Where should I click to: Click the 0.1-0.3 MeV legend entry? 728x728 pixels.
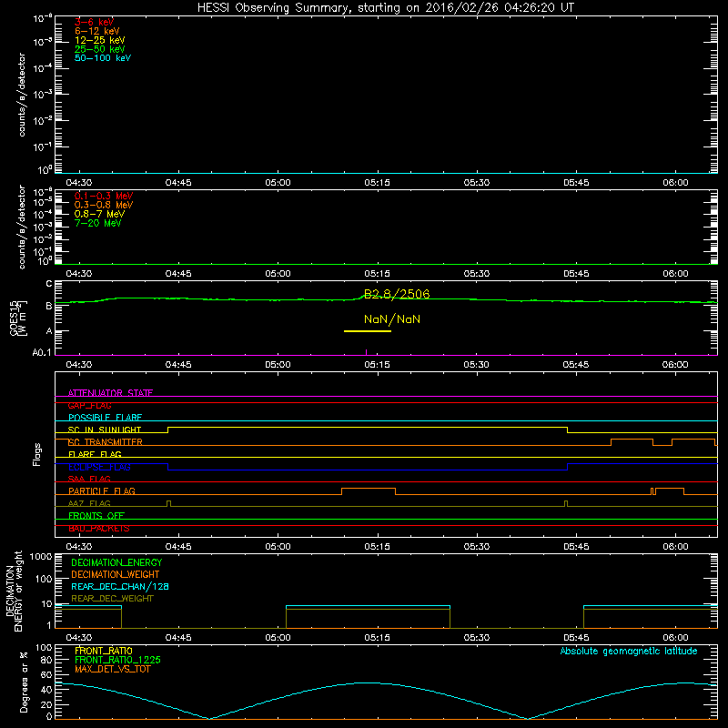[x=104, y=196]
